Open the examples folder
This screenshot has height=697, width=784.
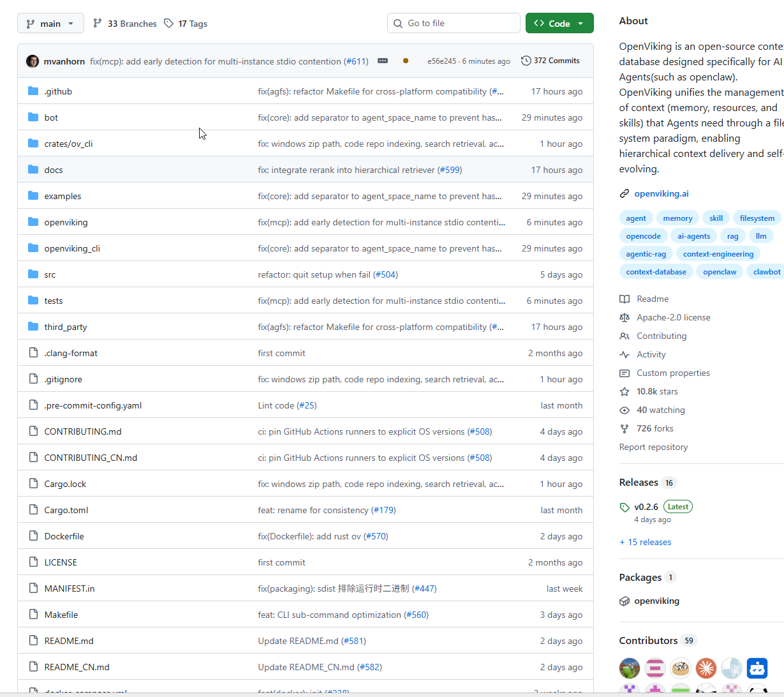click(63, 196)
